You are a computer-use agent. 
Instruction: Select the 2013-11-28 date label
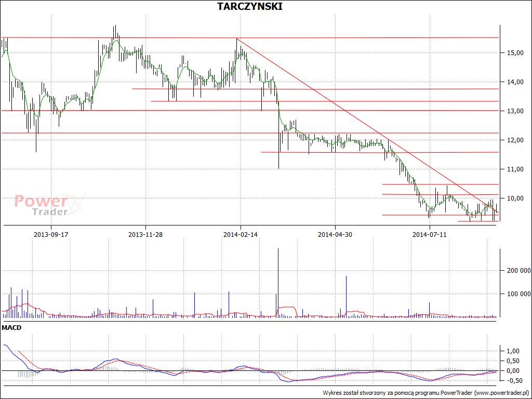145,234
